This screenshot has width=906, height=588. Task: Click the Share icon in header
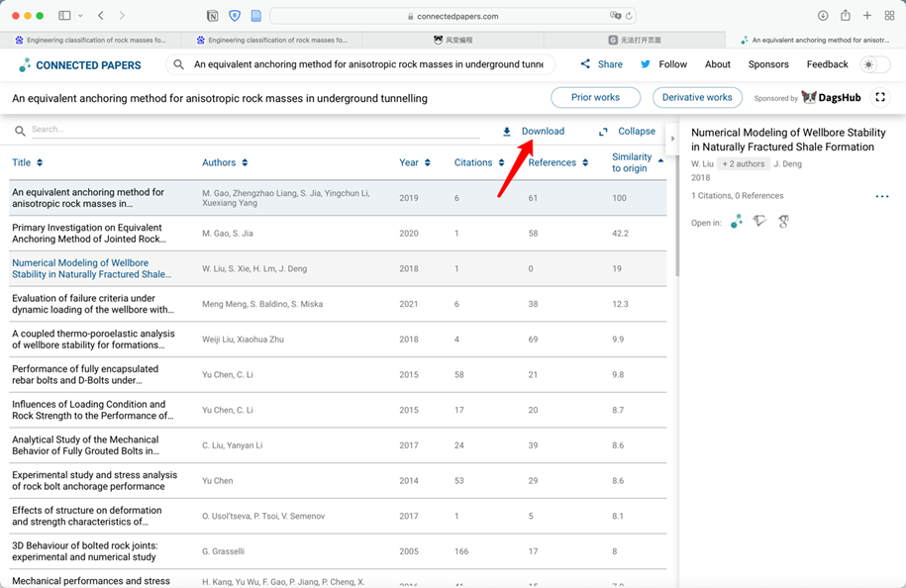tap(585, 64)
